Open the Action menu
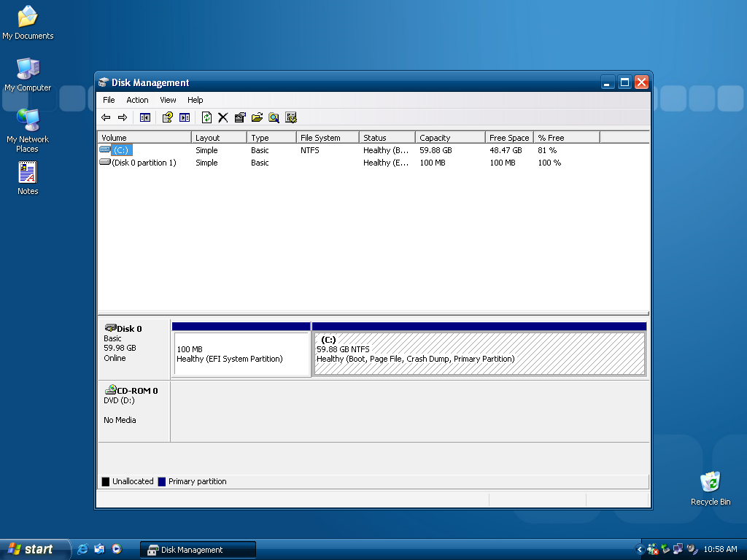747x560 pixels. pos(137,100)
